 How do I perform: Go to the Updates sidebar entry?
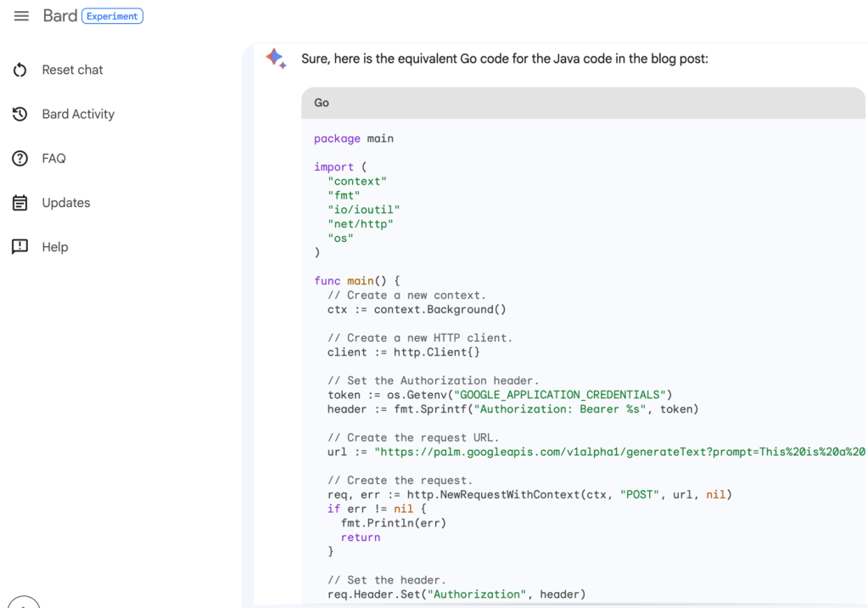(66, 203)
